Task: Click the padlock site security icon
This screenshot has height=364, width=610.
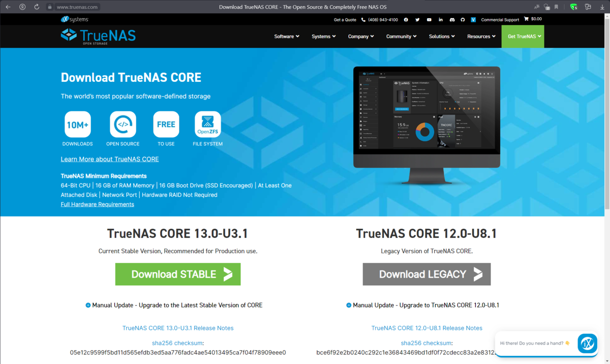Action: pyautogui.click(x=49, y=7)
